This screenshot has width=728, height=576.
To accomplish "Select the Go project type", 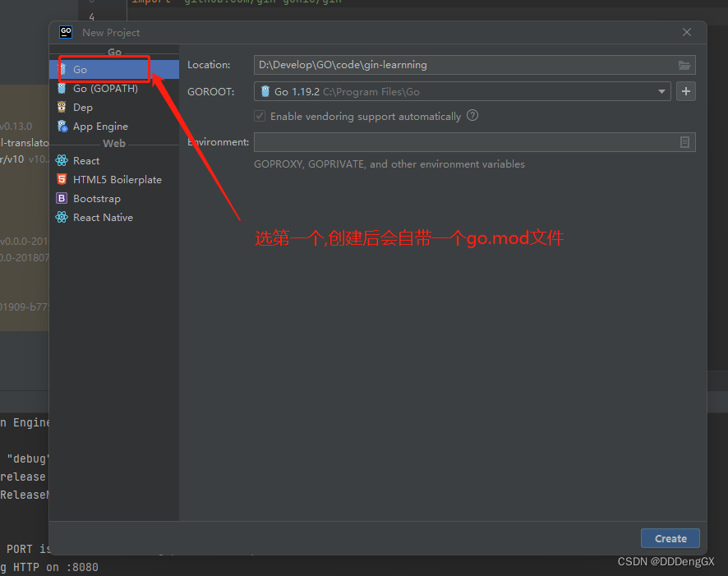I will (x=113, y=70).
